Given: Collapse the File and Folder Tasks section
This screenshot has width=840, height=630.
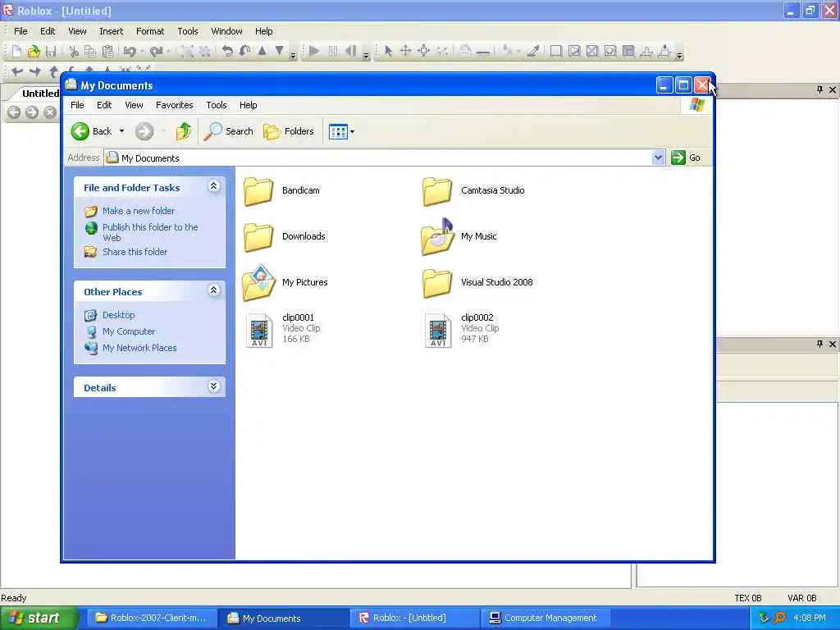Looking at the screenshot, I should tap(213, 186).
